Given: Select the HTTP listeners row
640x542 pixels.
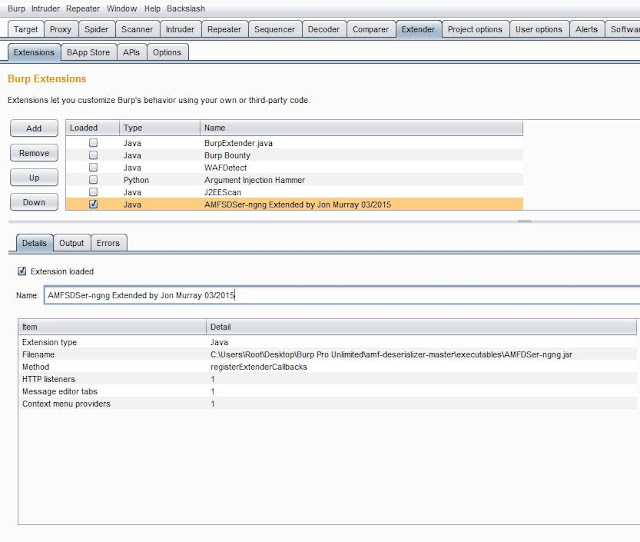Looking at the screenshot, I should pyautogui.click(x=327, y=379).
